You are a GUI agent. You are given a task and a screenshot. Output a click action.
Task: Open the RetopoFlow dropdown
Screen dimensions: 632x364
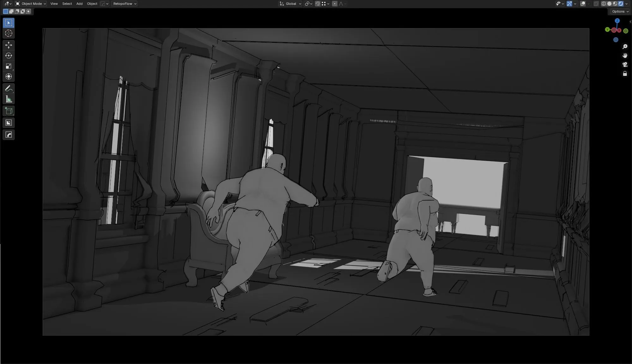pyautogui.click(x=125, y=4)
